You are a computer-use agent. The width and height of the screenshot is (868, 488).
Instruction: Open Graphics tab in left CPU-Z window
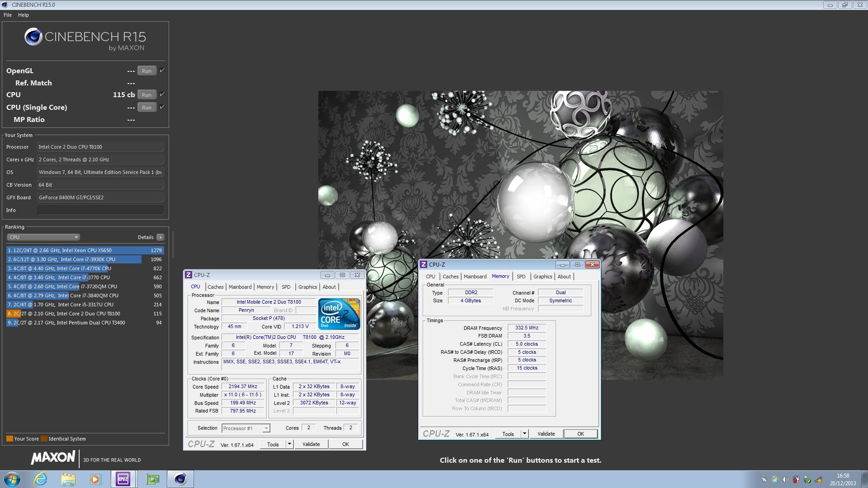click(x=308, y=287)
